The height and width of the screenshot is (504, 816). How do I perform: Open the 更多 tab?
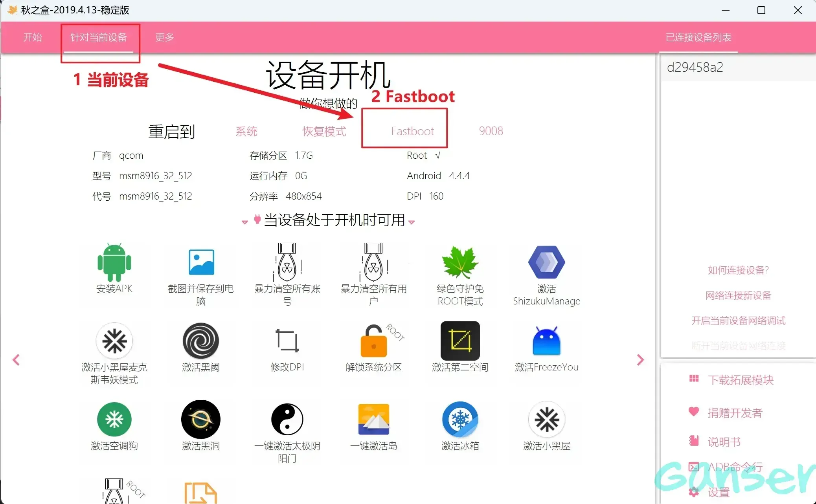click(165, 37)
